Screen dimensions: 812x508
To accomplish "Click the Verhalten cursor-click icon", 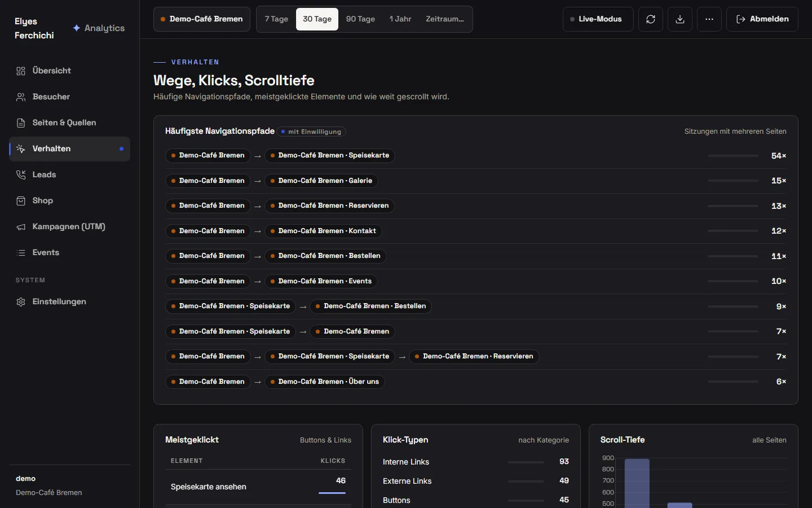I will (x=21, y=149).
